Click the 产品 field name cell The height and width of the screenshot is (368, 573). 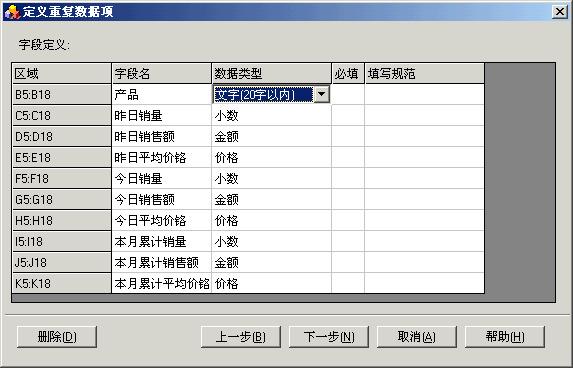click(162, 95)
